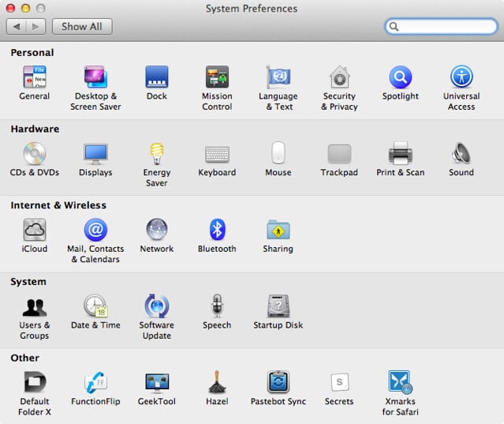Viewport: 504px width, 424px height.
Task: Close the System Preferences window
Action: tap(10, 8)
